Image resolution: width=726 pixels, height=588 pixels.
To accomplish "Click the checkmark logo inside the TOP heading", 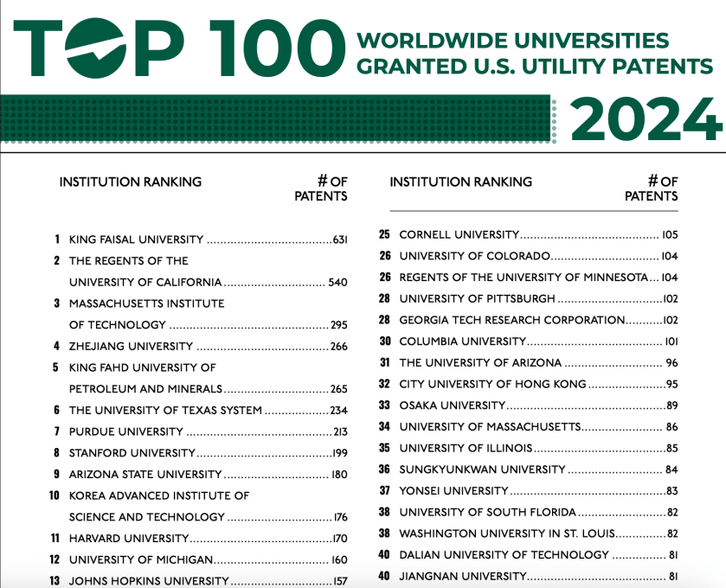I will (x=96, y=49).
